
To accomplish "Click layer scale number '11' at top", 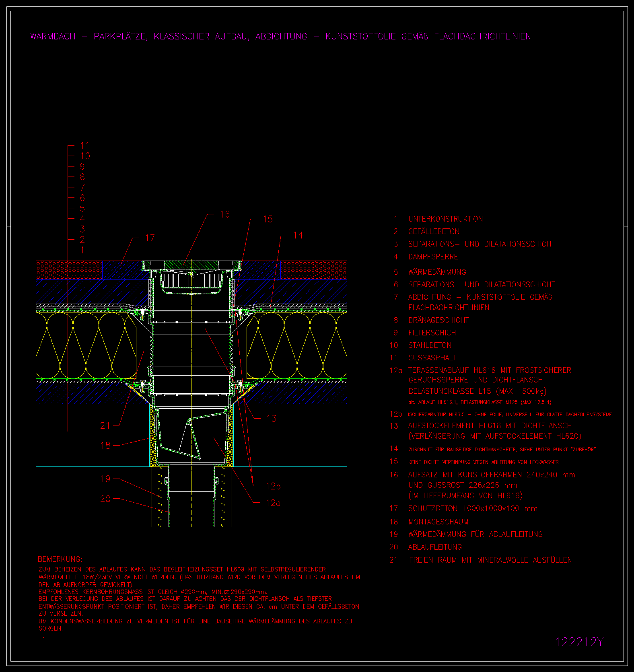I will (85, 146).
